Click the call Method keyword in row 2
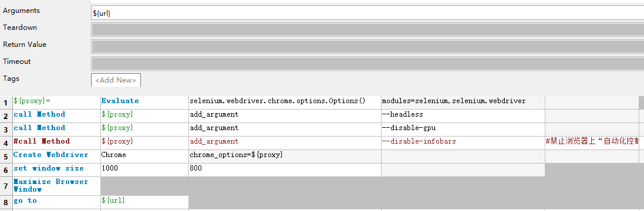This screenshot has width=644, height=211. tap(57, 116)
